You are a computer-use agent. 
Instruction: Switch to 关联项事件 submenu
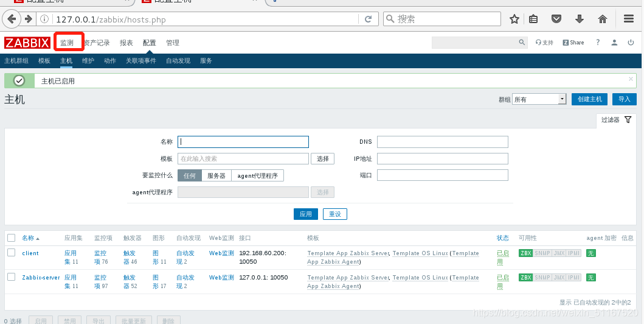click(141, 61)
